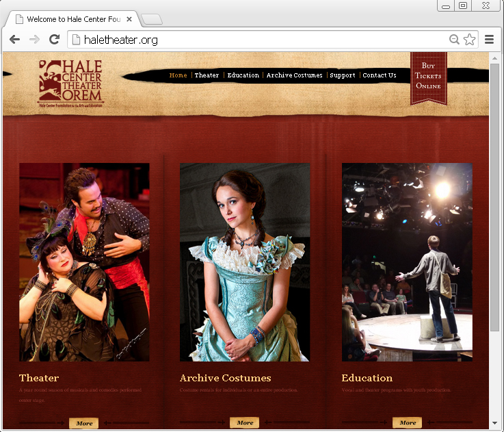Click the zoom magnifier icon in address bar
This screenshot has width=504, height=432.
coord(454,40)
